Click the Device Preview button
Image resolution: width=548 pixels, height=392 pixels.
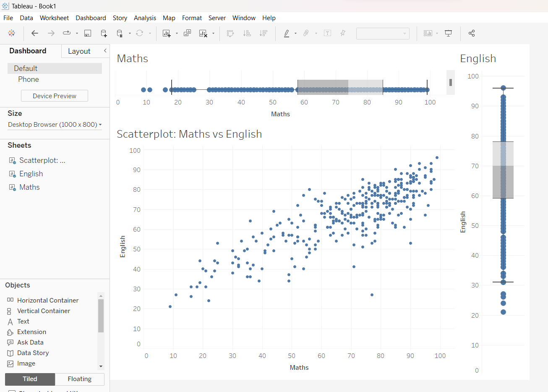[x=55, y=96]
